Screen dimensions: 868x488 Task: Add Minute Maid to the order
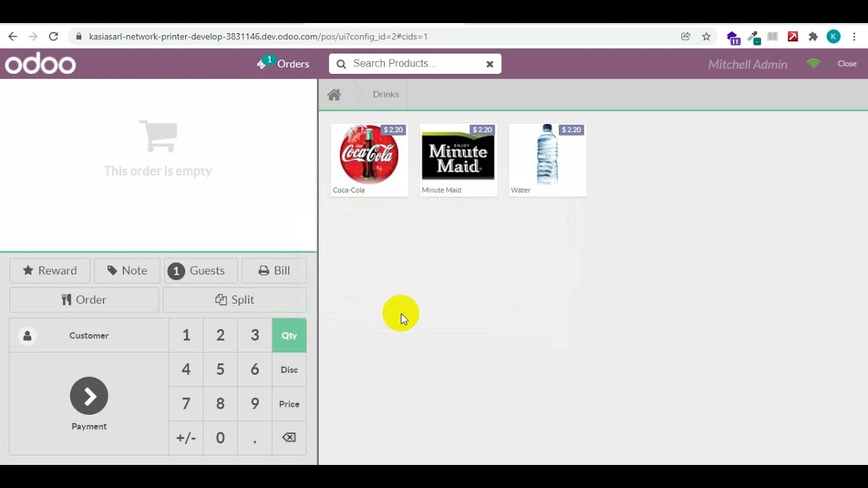coord(458,160)
